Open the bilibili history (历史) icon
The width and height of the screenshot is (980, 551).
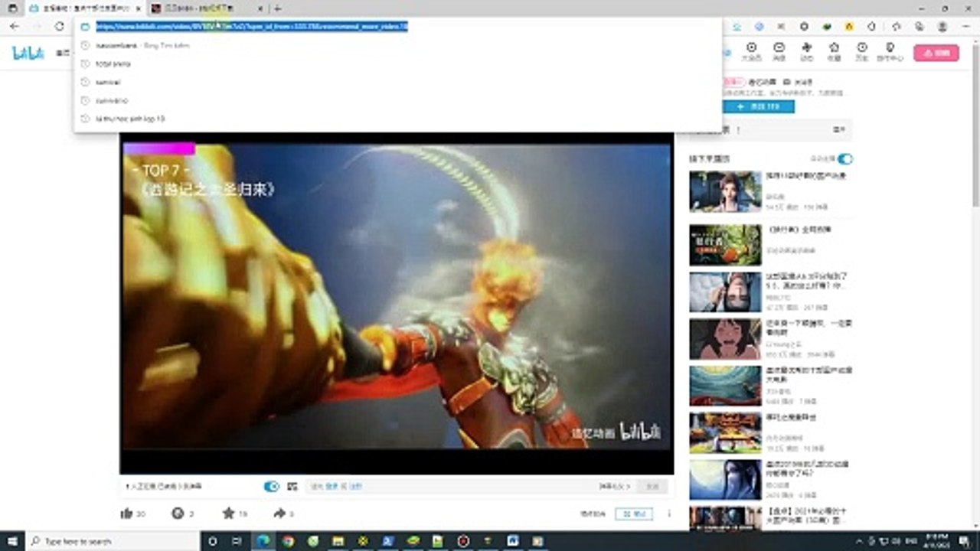(861, 51)
